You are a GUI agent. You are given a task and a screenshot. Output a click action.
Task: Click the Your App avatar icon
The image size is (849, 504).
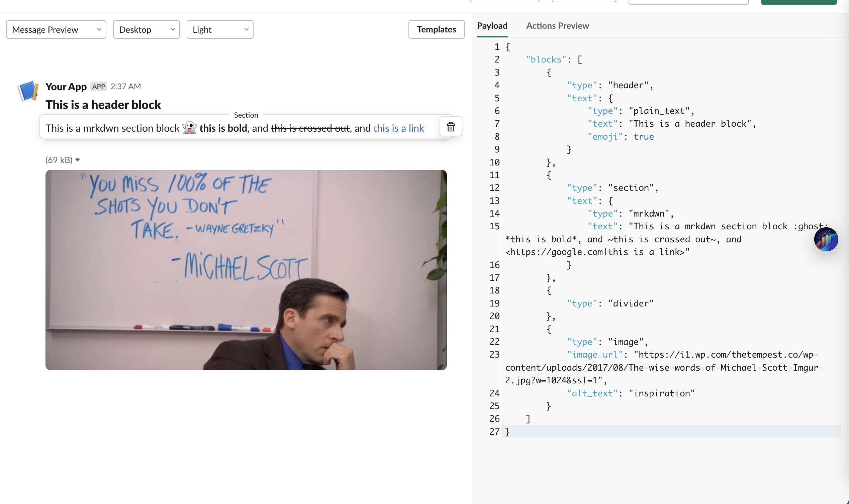(28, 91)
